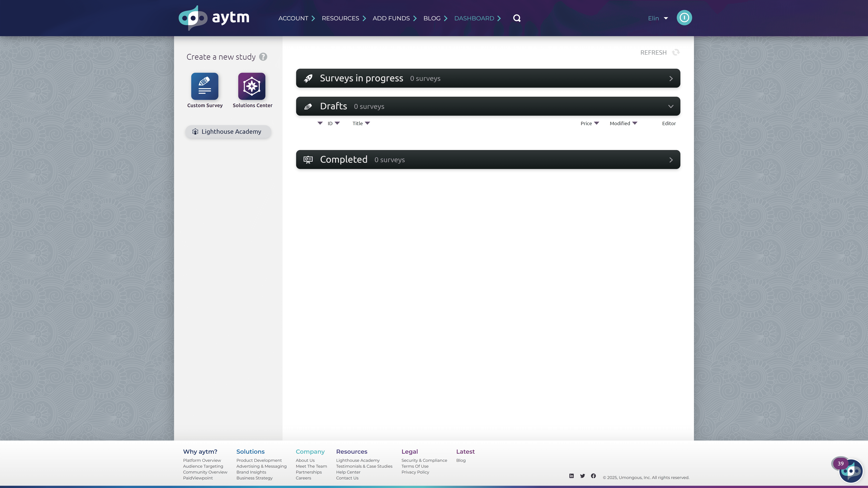Screen dimensions: 868x488
Task: Click the REFRESH text
Action: point(653,53)
